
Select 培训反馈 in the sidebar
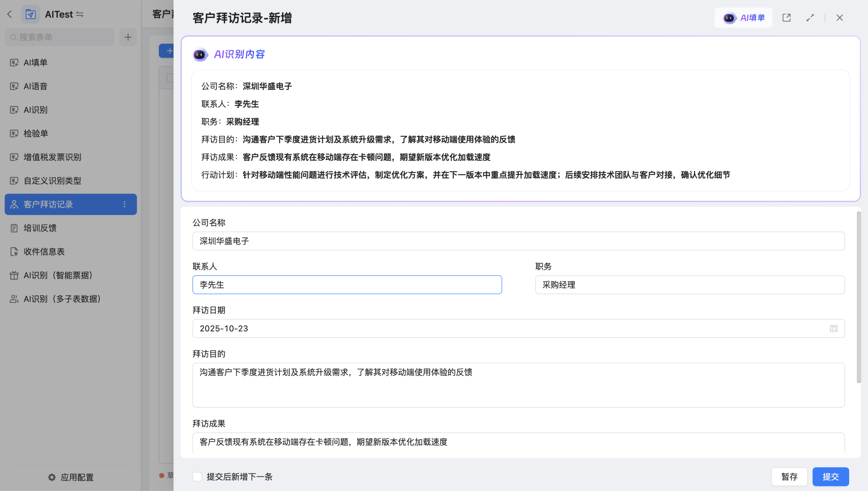point(40,228)
